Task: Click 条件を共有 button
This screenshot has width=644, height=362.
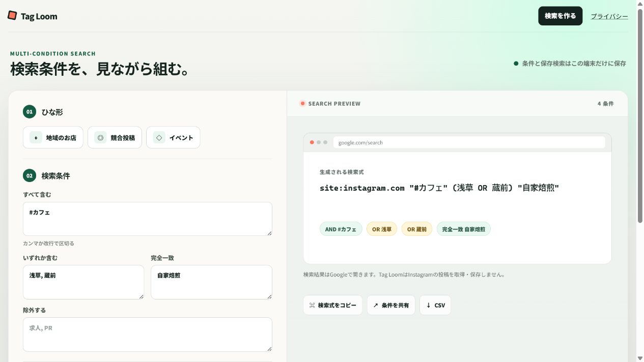Action: coord(391,305)
